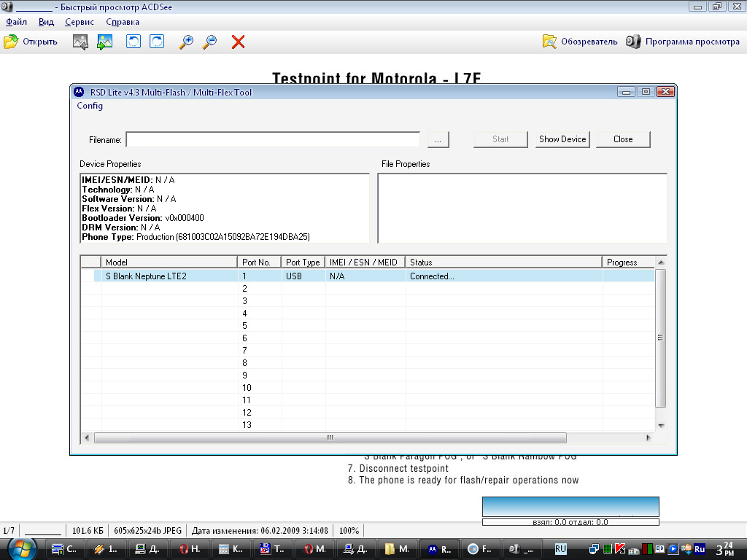
Task: Open the Справка menu
Action: [123, 22]
